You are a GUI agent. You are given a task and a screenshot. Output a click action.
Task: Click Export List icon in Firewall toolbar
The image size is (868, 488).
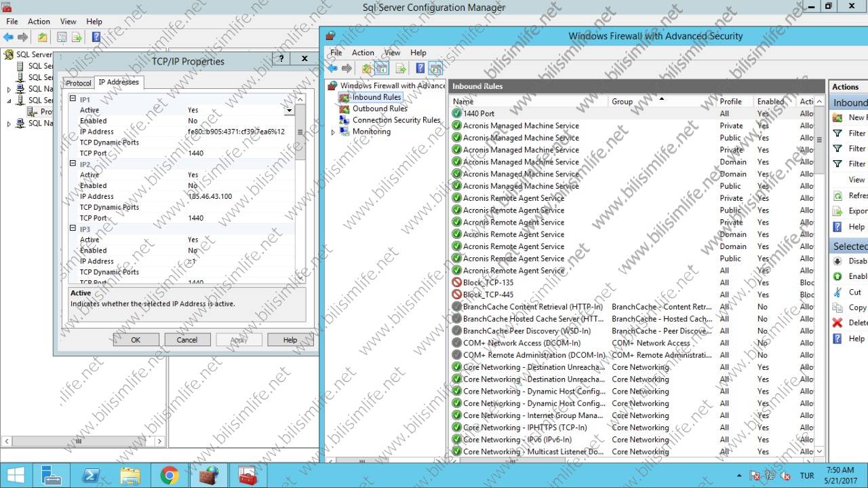click(x=401, y=69)
